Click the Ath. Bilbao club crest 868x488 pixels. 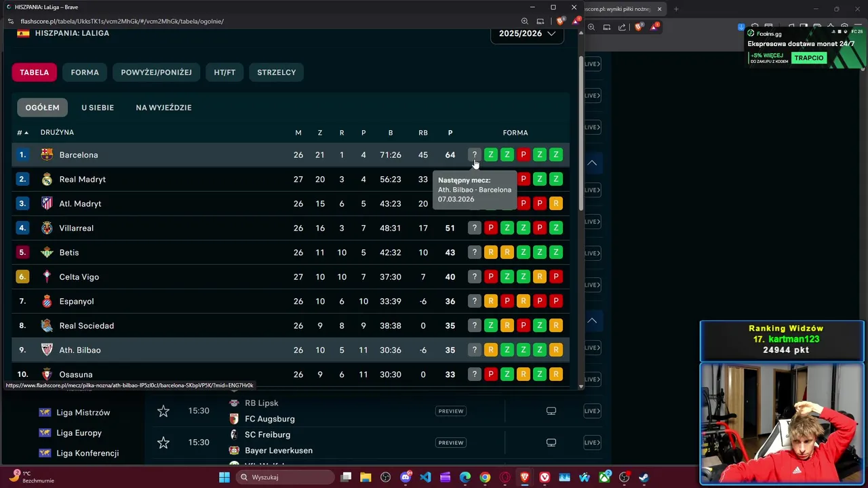pyautogui.click(x=47, y=350)
